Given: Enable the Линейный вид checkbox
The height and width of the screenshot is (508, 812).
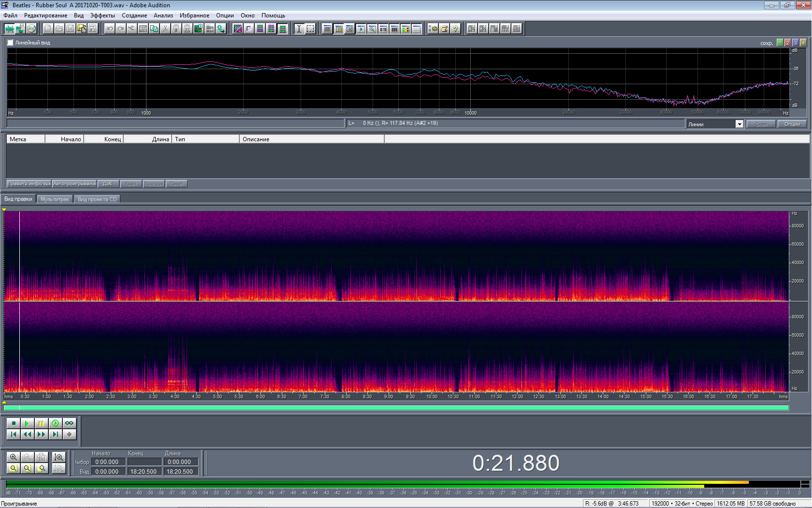Looking at the screenshot, I should pos(10,43).
